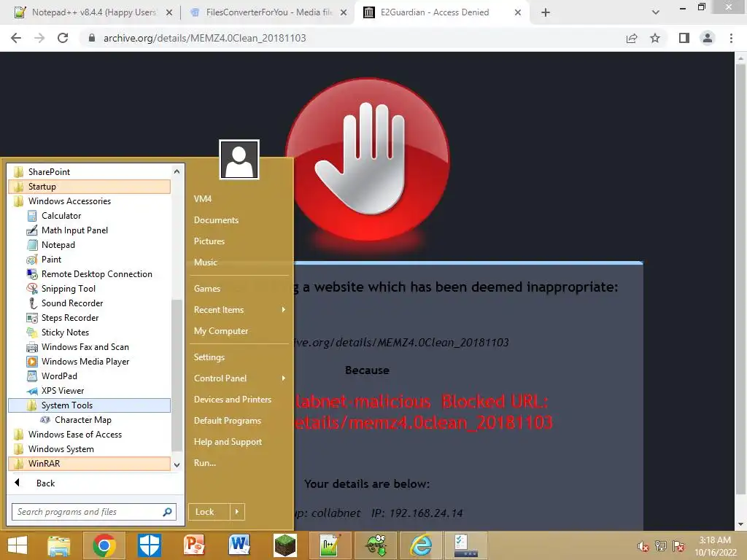Open a new Chrome tab
Viewport: 747px width, 560px height.
(546, 12)
